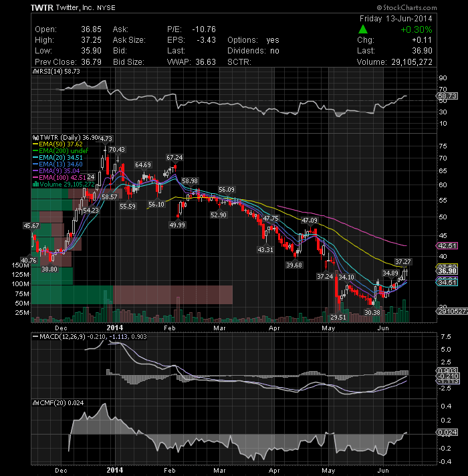
Task: Click the bold 36.90 price axis tag
Action: [447, 271]
